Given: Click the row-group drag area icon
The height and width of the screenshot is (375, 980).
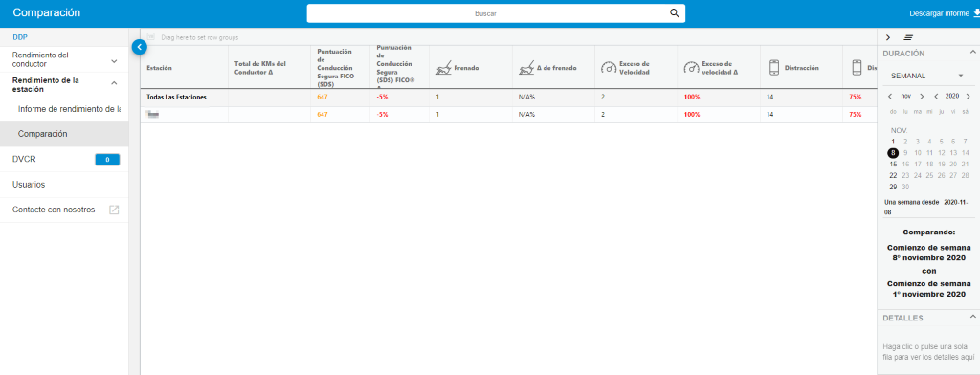Looking at the screenshot, I should [x=151, y=37].
